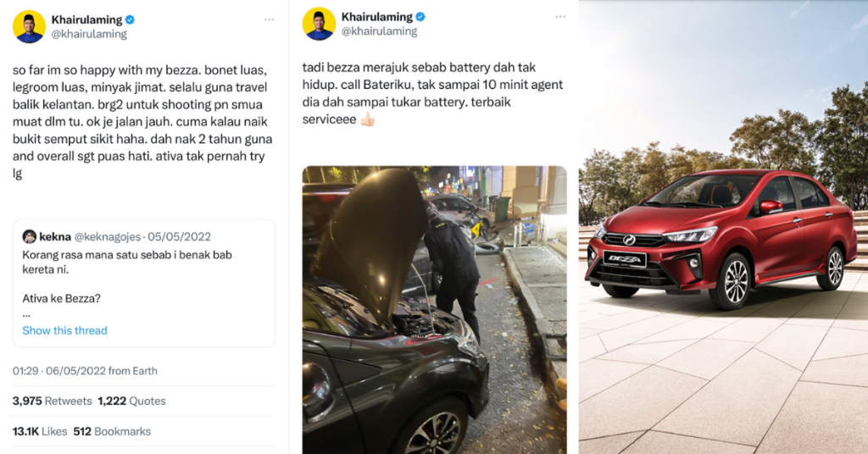Click the first tweet's yellow profile avatar
Image resolution: width=868 pixels, height=454 pixels.
29,26
